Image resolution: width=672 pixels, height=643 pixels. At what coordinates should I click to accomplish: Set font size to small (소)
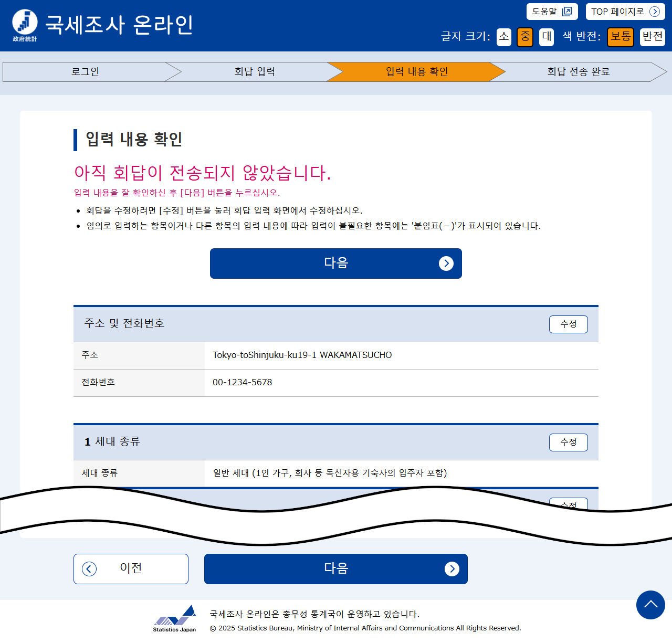tap(503, 37)
